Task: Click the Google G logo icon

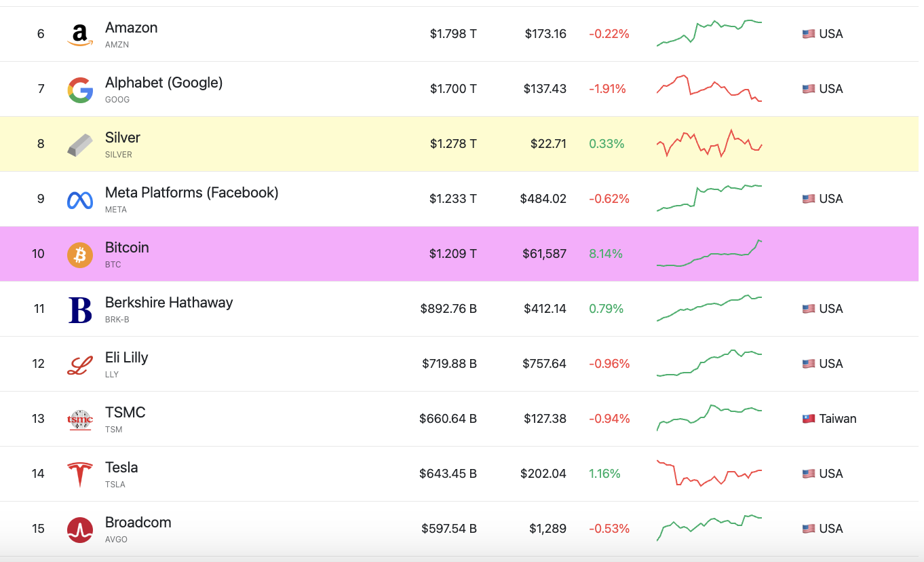Action: tap(80, 90)
